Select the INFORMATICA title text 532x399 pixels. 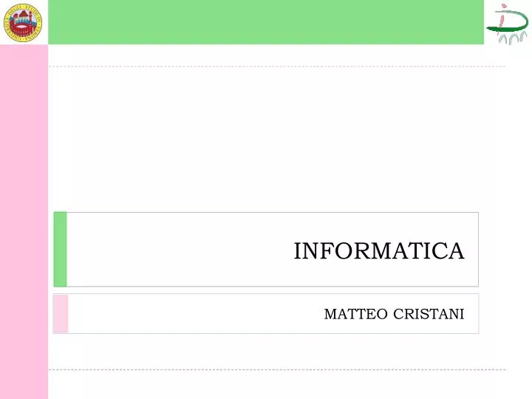378,251
